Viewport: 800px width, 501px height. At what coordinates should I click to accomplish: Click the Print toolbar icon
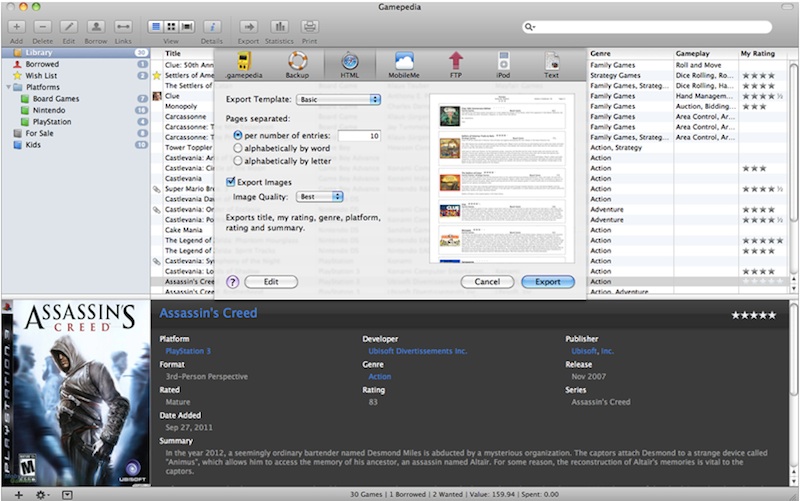pyautogui.click(x=310, y=26)
